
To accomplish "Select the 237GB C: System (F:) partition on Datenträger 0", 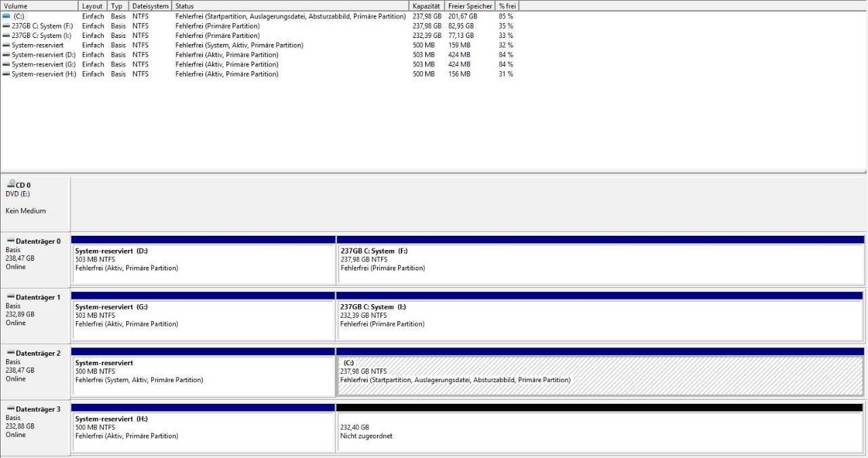I will [x=600, y=264].
